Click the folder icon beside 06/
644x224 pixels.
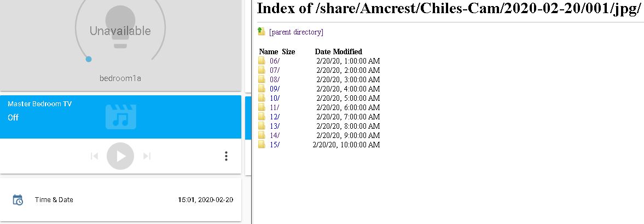(x=262, y=60)
